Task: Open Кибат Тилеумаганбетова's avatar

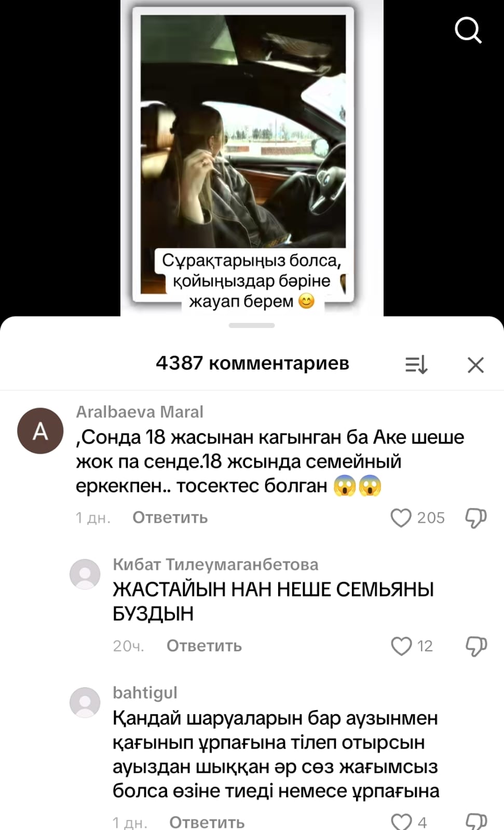Action: click(x=85, y=574)
